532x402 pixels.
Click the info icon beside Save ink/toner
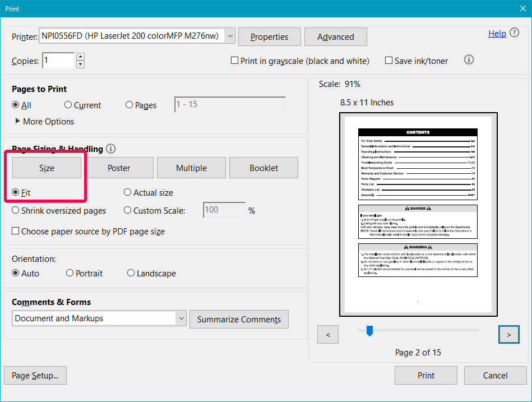(x=469, y=59)
